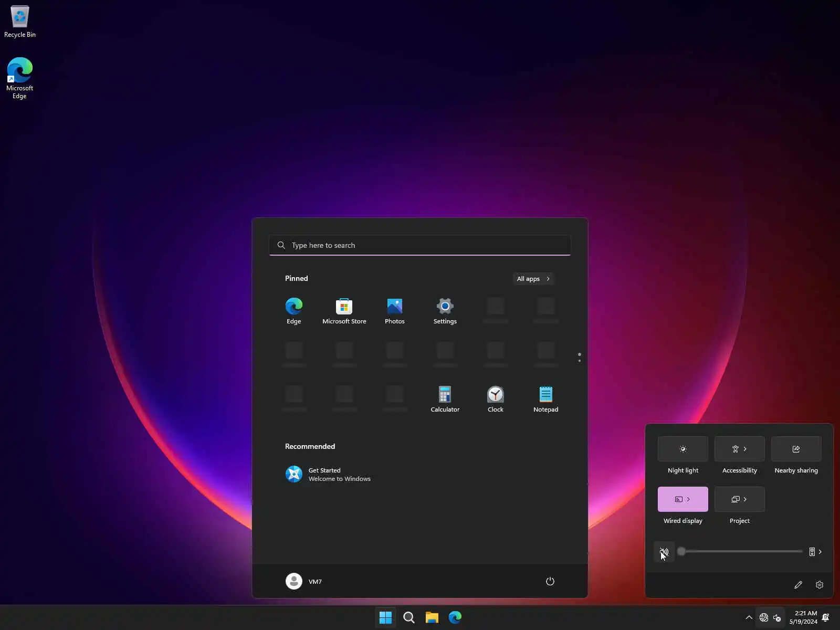Open Microsoft Store from the pinned apps
This screenshot has width=840, height=630.
[x=344, y=311]
